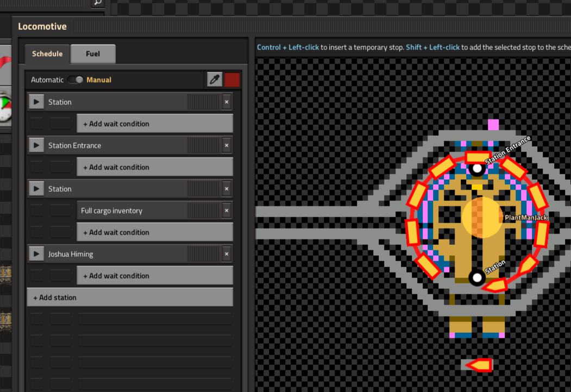Open the red train color swatch
The width and height of the screenshot is (571, 392).
click(232, 80)
